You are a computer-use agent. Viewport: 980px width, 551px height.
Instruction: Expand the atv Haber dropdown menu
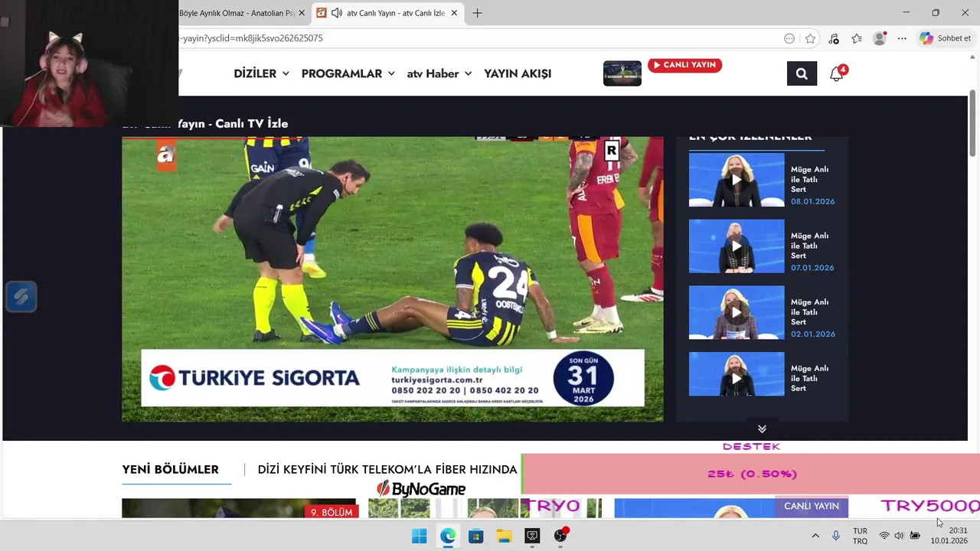point(439,73)
